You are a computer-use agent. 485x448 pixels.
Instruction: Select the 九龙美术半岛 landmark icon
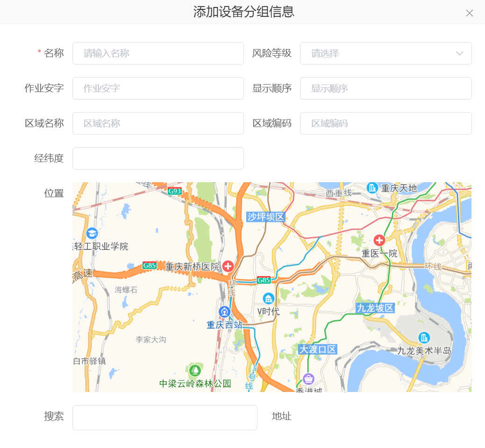click(424, 337)
